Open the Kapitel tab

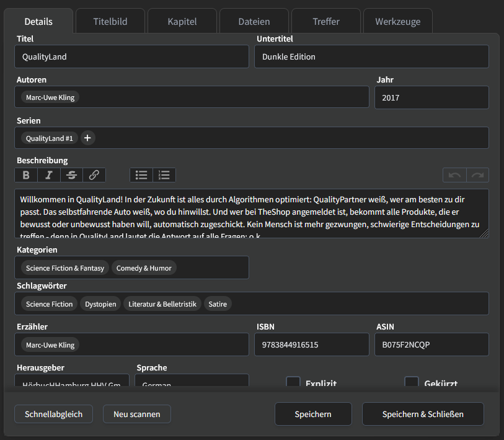coord(182,20)
